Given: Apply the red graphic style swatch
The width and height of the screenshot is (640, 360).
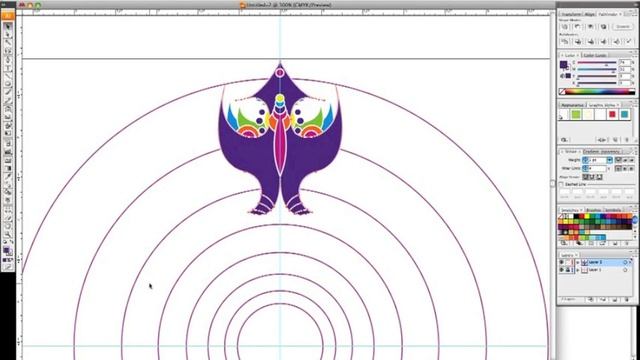Looking at the screenshot, I should pyautogui.click(x=613, y=114).
